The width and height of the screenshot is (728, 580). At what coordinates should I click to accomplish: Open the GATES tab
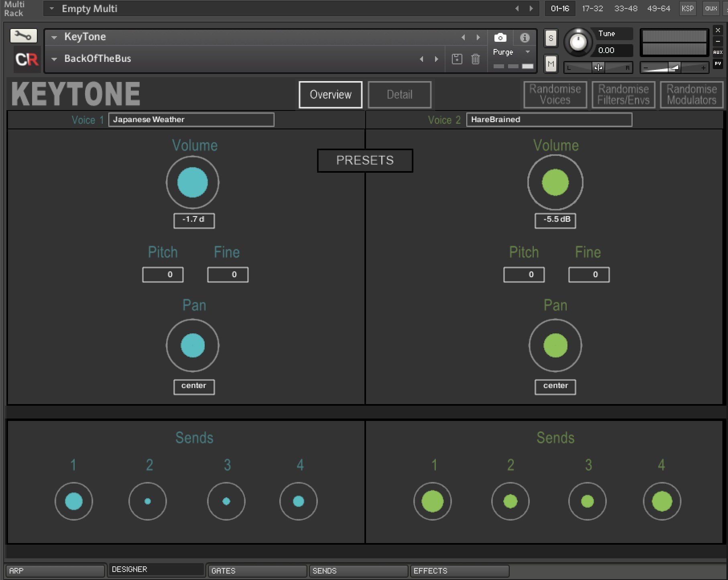click(257, 571)
